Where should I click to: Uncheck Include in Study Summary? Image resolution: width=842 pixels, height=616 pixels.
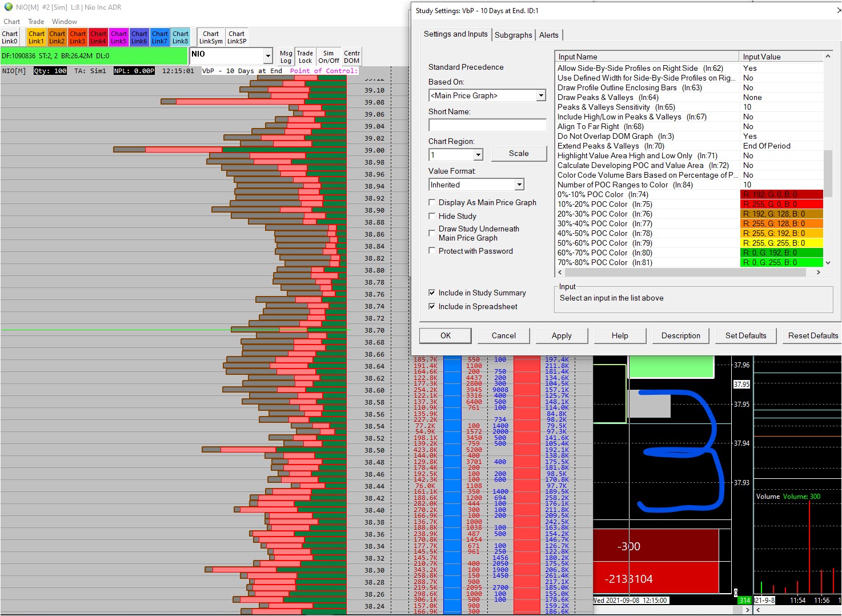click(x=432, y=293)
